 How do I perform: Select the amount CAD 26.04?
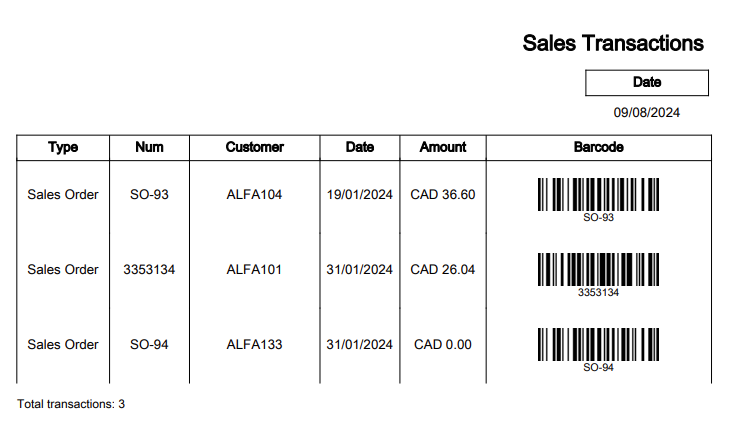pyautogui.click(x=443, y=270)
